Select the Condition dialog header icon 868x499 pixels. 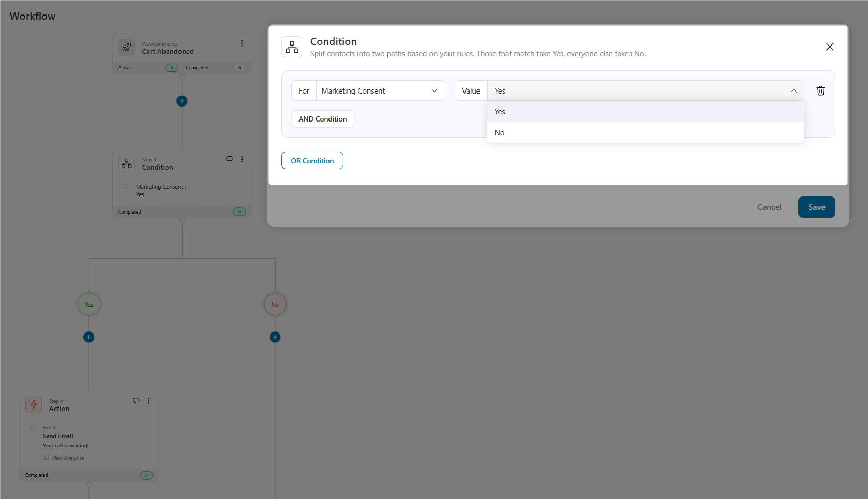coord(292,47)
